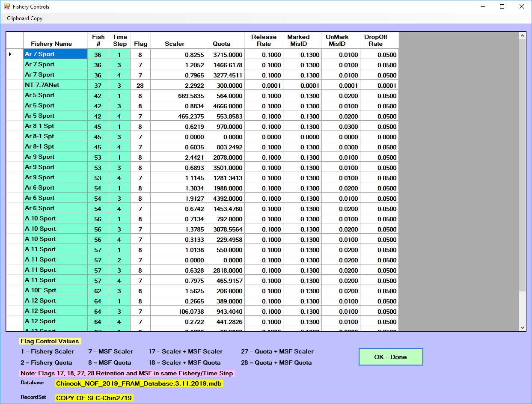Viewport: 532px width, 404px height.
Task: Click the Flag cell showing 28
Action: [140, 86]
